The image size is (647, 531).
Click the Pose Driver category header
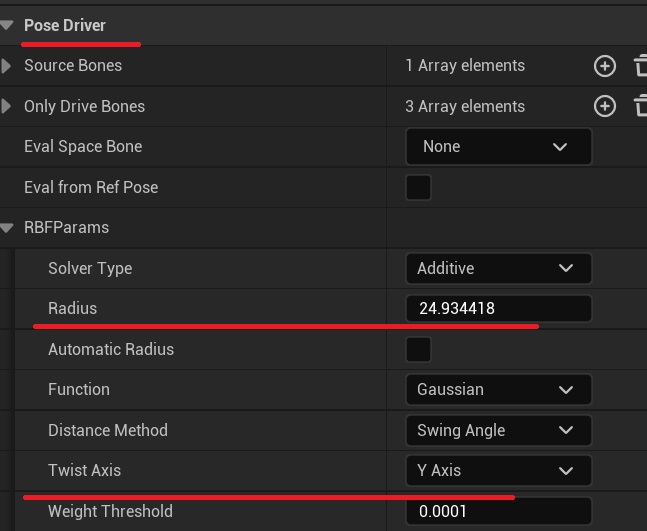(x=65, y=25)
